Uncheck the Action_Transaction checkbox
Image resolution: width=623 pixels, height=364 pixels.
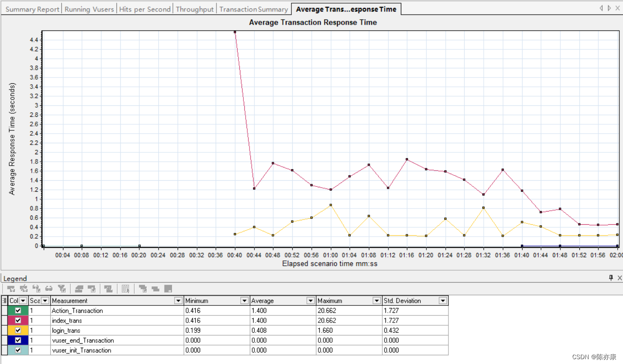pyautogui.click(x=18, y=311)
